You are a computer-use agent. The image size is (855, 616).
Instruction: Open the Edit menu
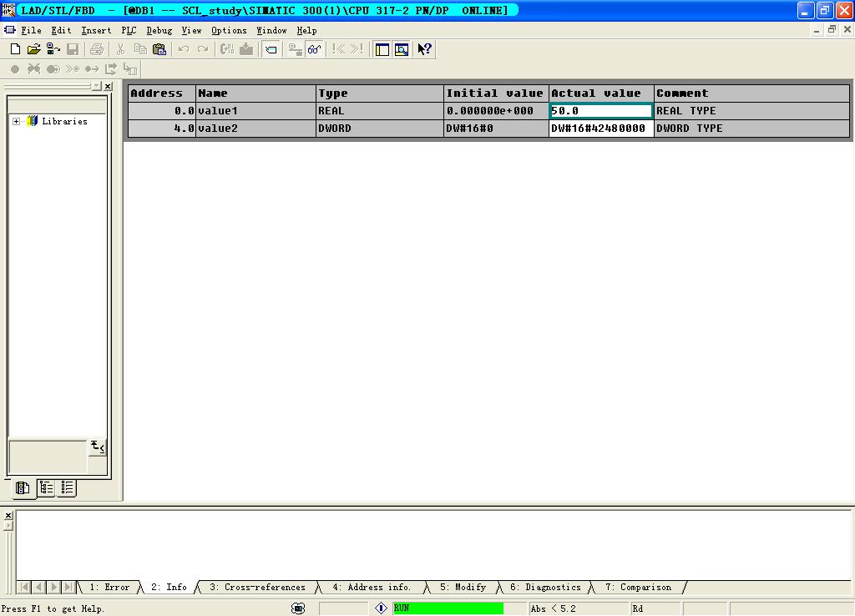[x=61, y=31]
